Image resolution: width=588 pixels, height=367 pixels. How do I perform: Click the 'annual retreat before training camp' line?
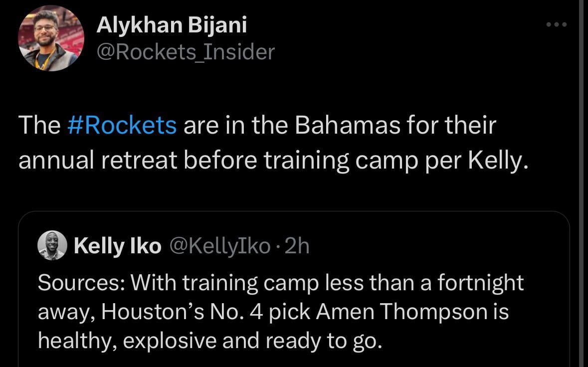click(x=184, y=161)
